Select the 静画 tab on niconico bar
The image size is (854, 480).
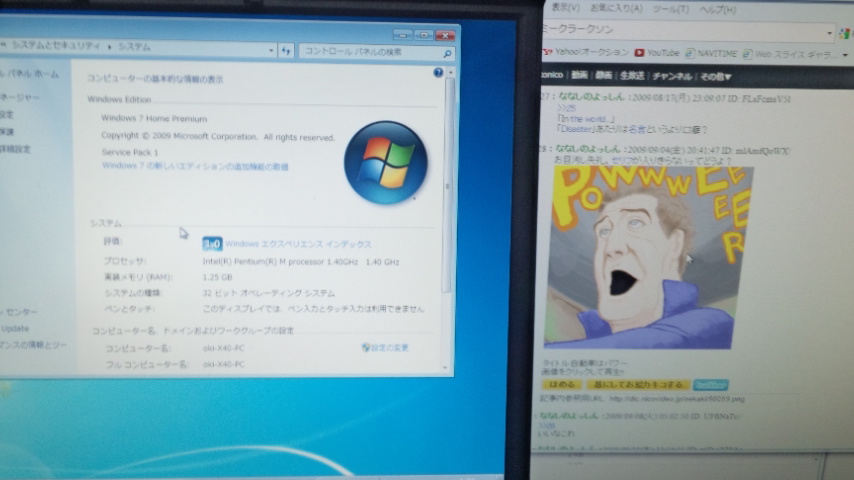point(603,75)
